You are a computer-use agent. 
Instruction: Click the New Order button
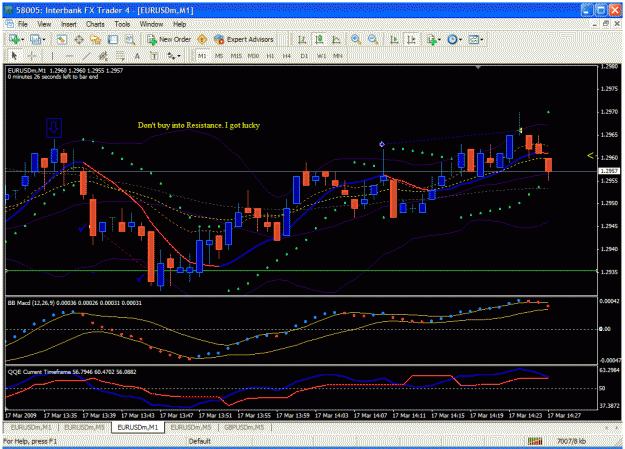(x=169, y=39)
